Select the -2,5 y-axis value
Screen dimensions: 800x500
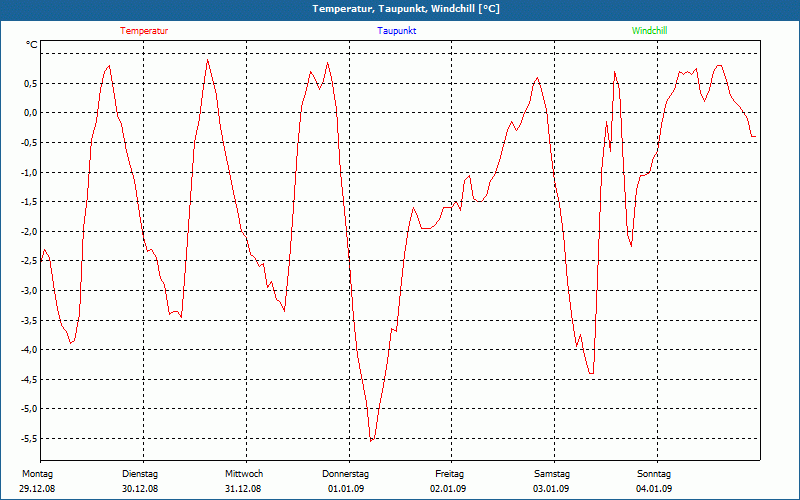tap(29, 261)
